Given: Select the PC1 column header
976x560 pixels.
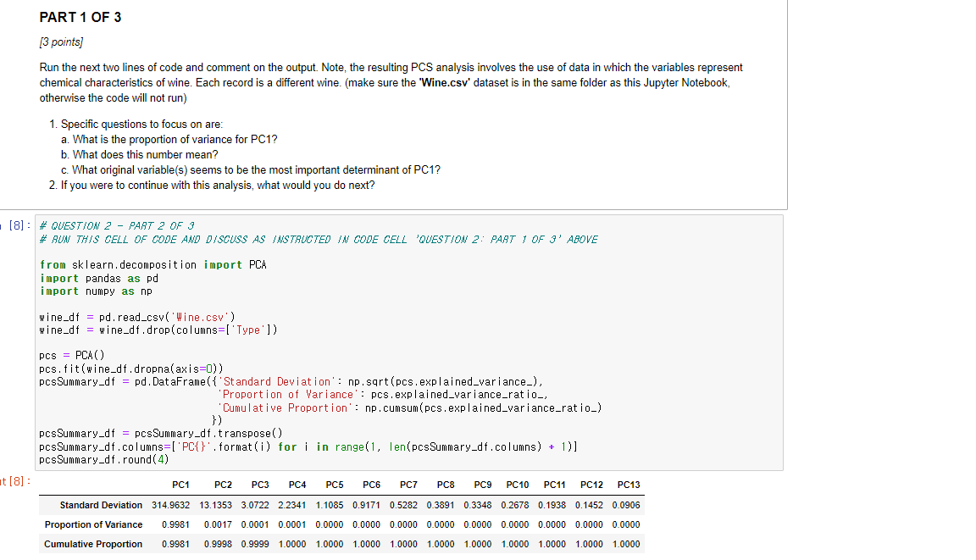Looking at the screenshot, I should [x=180, y=485].
